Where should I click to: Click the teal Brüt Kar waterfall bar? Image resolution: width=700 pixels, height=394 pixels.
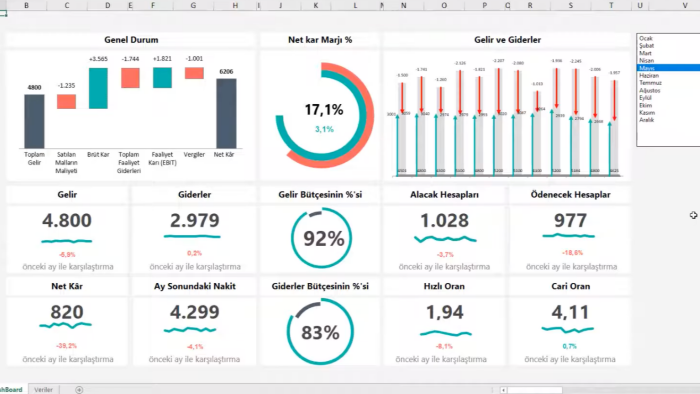click(x=98, y=88)
